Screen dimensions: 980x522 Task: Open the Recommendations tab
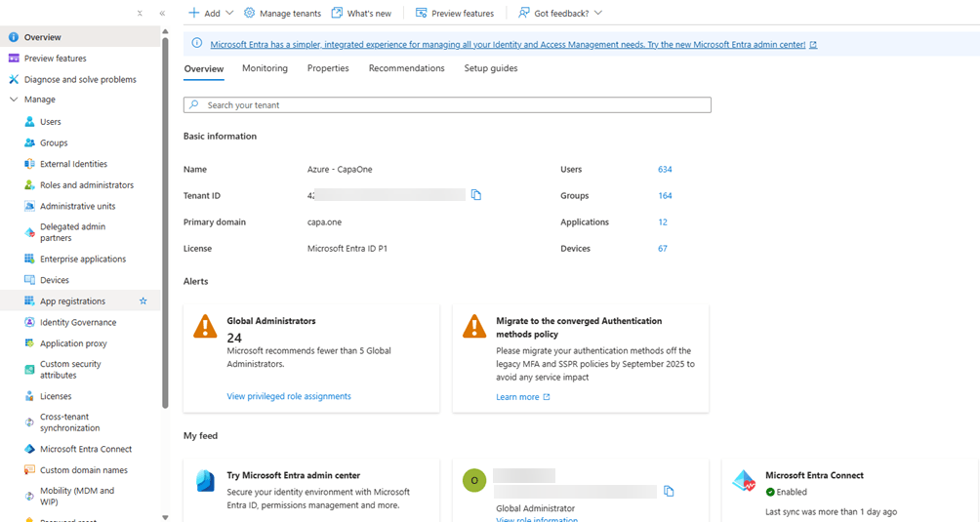[407, 68]
